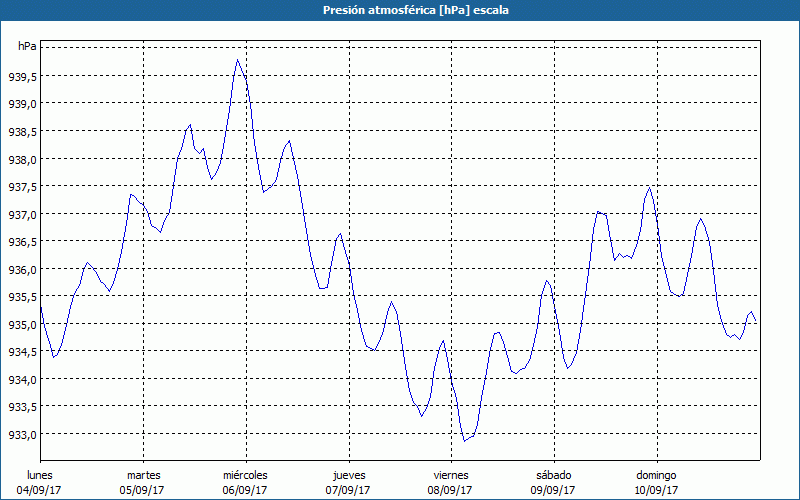The width and height of the screenshot is (800, 500).
Task: Click the 'viernes' day label
Action: tap(451, 475)
